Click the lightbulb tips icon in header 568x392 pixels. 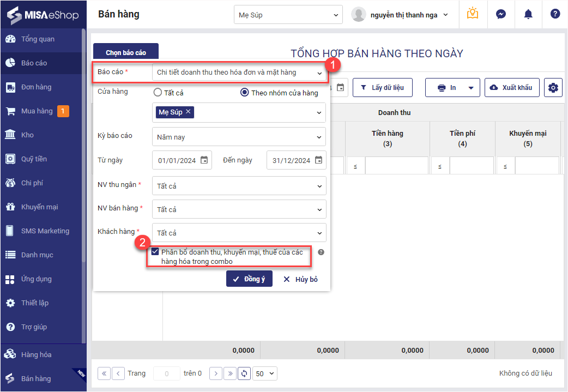point(473,14)
